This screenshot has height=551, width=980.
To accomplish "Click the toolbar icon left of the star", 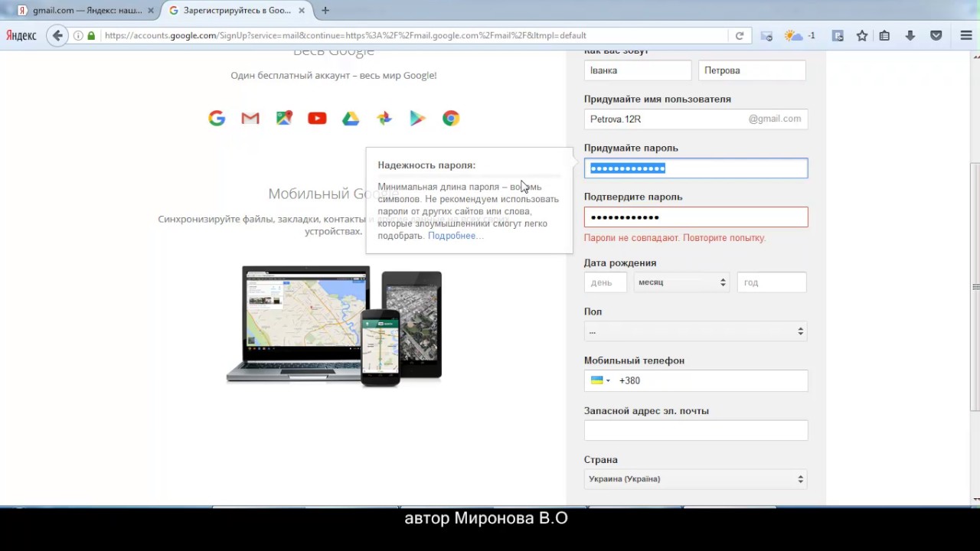I will coord(838,35).
